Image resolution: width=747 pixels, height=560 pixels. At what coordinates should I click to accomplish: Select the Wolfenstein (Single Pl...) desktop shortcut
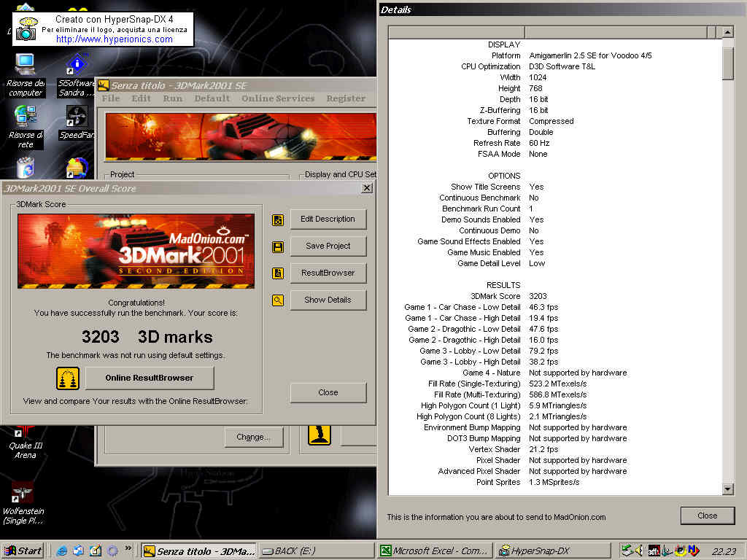(x=23, y=504)
